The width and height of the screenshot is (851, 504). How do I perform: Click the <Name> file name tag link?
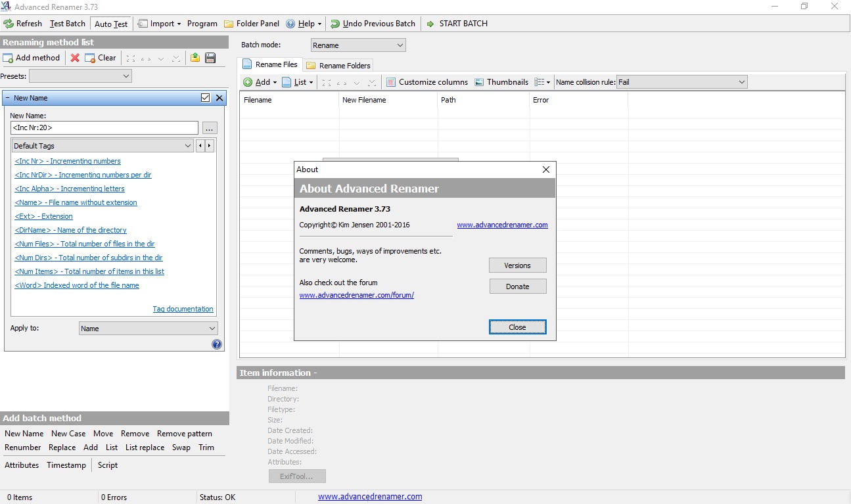76,202
